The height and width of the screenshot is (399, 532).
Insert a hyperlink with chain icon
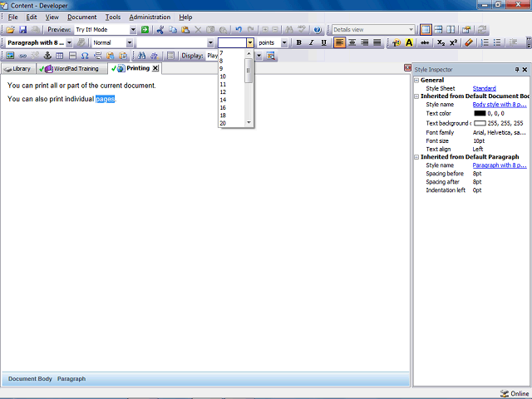point(22,56)
